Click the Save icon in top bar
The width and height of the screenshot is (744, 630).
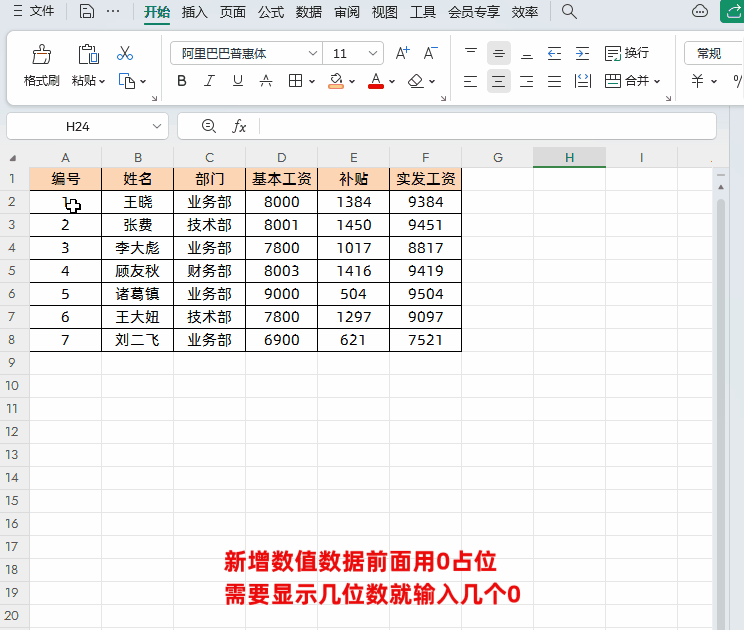86,11
